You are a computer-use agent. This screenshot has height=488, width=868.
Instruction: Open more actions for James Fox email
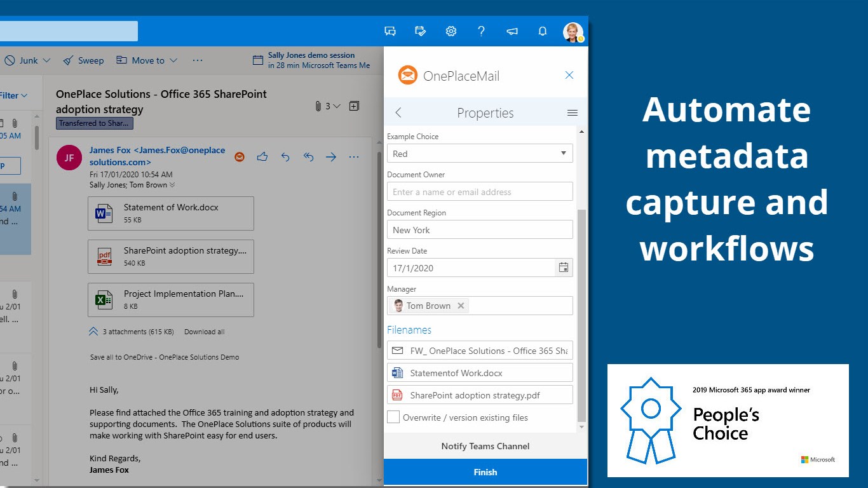click(354, 156)
